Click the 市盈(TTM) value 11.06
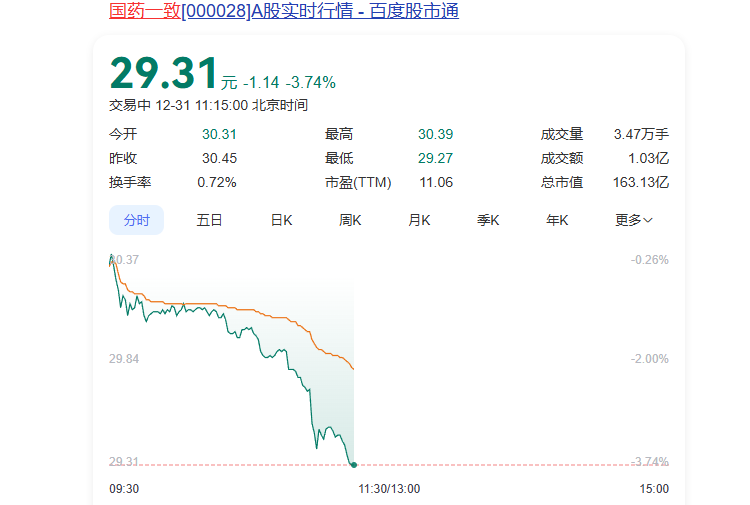The image size is (750, 505). point(436,182)
